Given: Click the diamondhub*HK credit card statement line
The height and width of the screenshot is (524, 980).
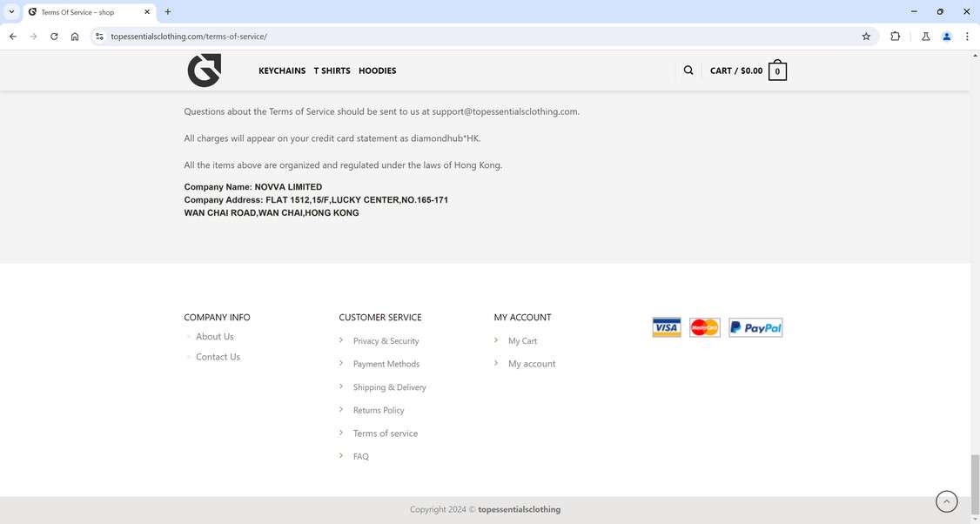Looking at the screenshot, I should pyautogui.click(x=332, y=138).
